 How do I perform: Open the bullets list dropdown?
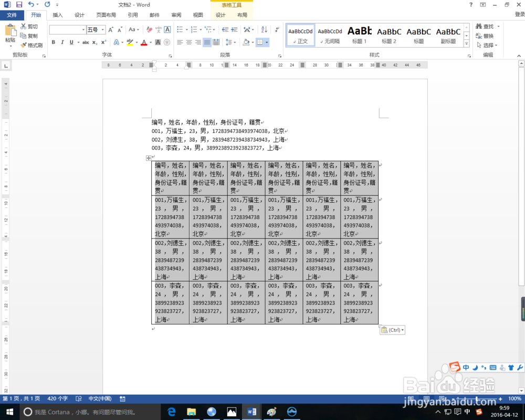(x=187, y=29)
